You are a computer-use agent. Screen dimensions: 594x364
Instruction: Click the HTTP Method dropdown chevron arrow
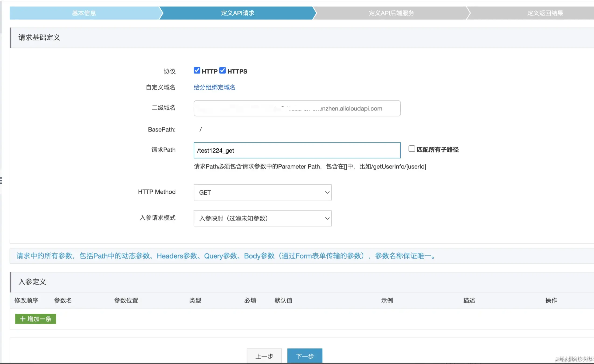[x=327, y=192]
